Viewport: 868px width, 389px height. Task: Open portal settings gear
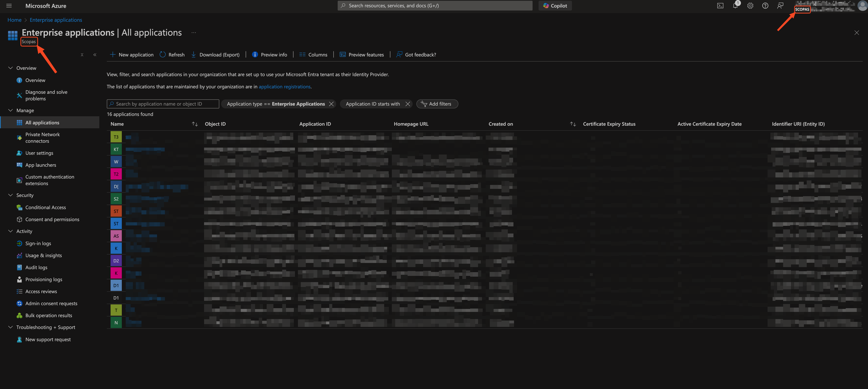coord(750,6)
